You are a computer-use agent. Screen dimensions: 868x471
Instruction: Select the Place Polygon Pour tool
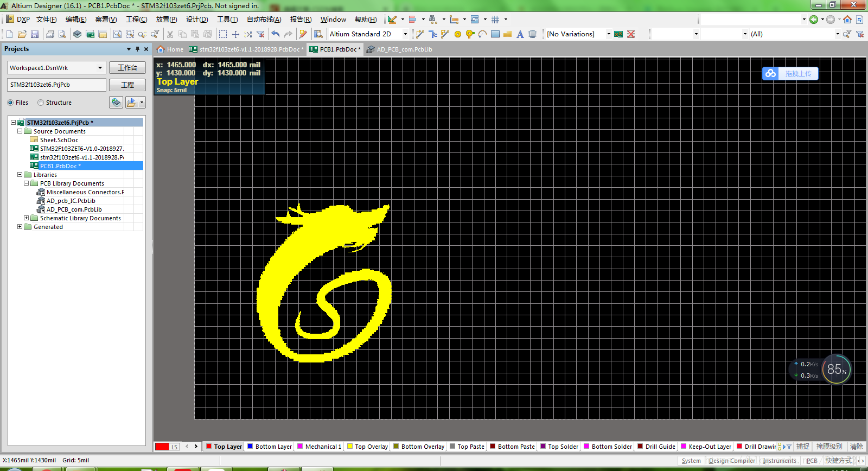(x=508, y=34)
